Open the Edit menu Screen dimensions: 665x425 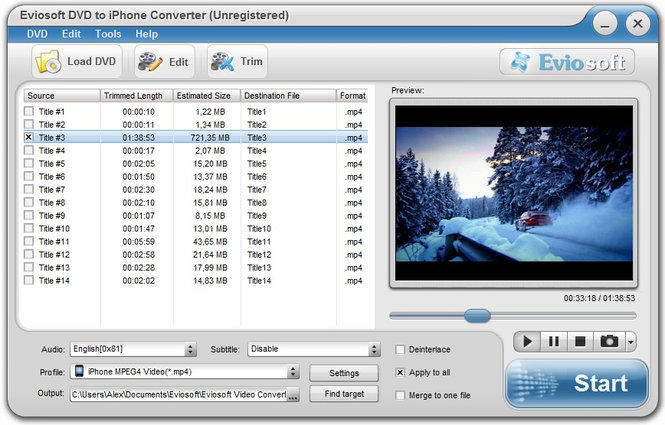click(x=71, y=34)
